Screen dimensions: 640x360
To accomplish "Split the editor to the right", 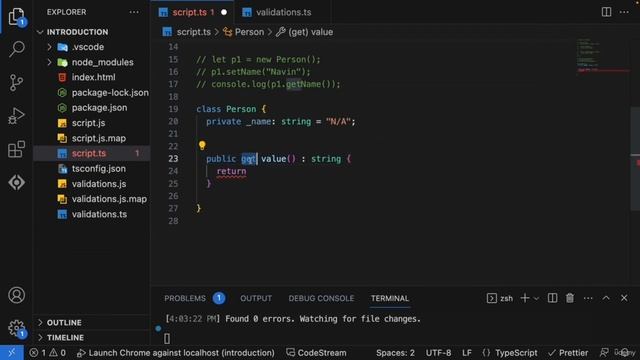I will [607, 12].
